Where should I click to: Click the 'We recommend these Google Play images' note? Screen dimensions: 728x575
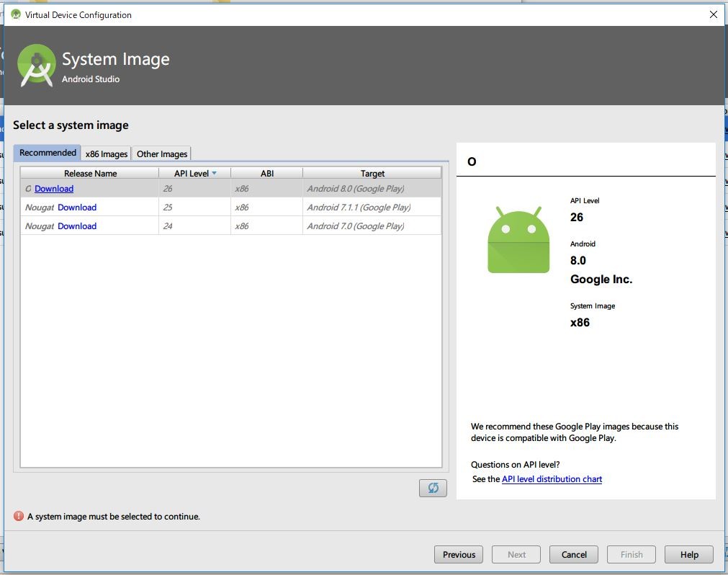[575, 432]
